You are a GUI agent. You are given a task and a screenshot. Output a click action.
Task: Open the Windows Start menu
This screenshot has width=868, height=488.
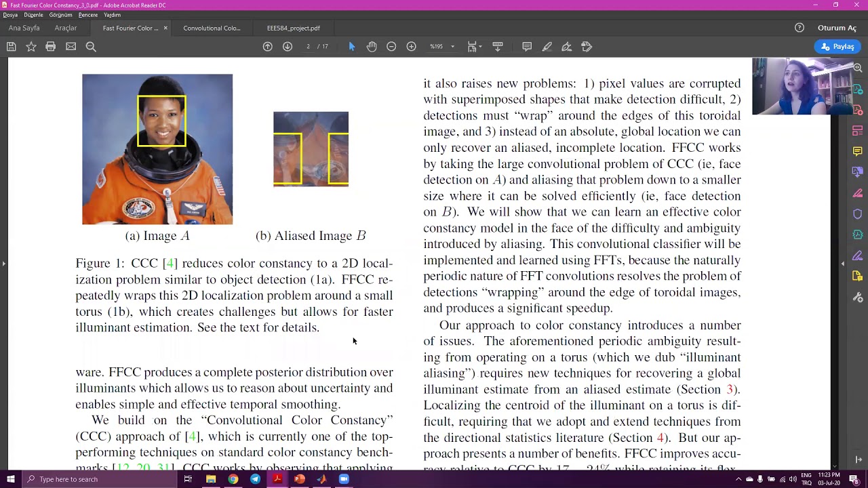coord(10,479)
